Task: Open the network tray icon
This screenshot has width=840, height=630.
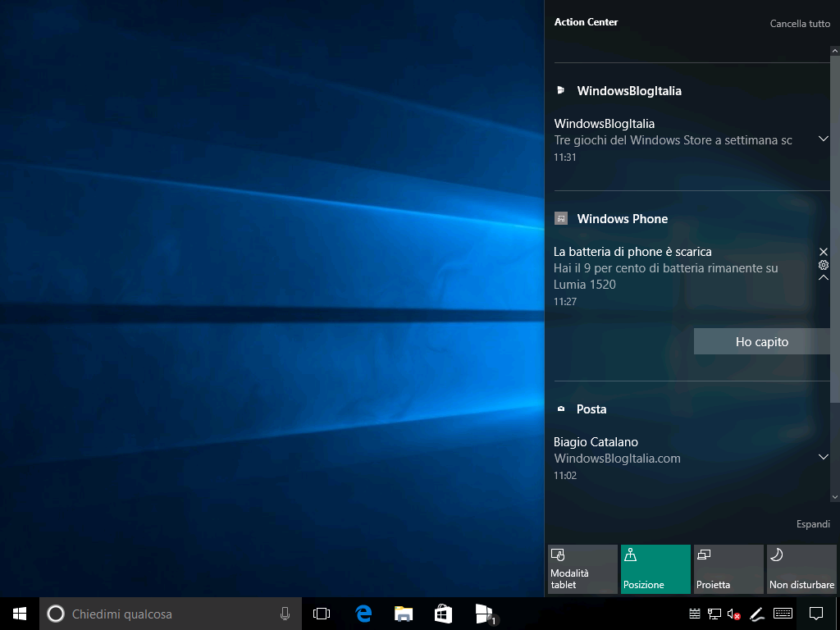Action: click(x=714, y=614)
